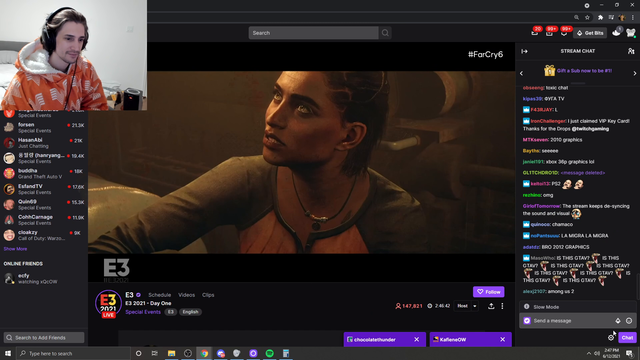This screenshot has height=360, width=640.
Task: Click the chat identity badge icon
Action: (x=527, y=321)
